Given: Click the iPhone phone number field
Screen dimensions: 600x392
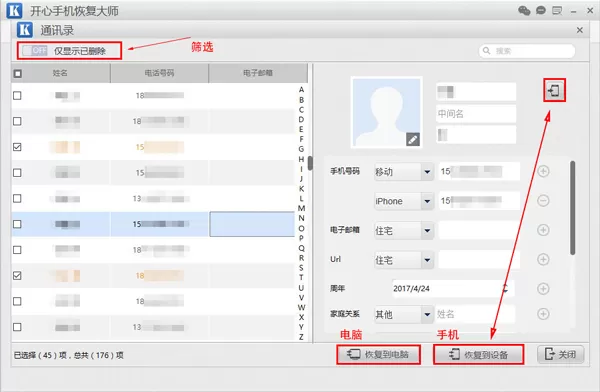Looking at the screenshot, I should 479,201.
